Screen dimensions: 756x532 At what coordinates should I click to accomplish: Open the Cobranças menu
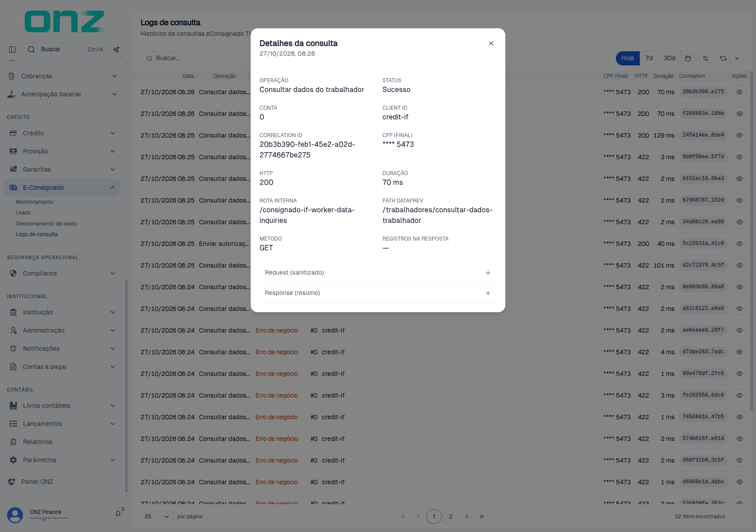point(63,76)
